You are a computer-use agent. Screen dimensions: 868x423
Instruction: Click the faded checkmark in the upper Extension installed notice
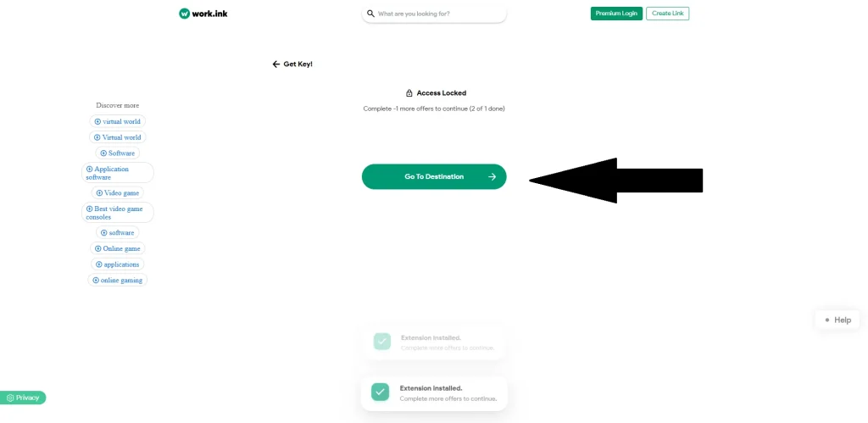pos(382,341)
